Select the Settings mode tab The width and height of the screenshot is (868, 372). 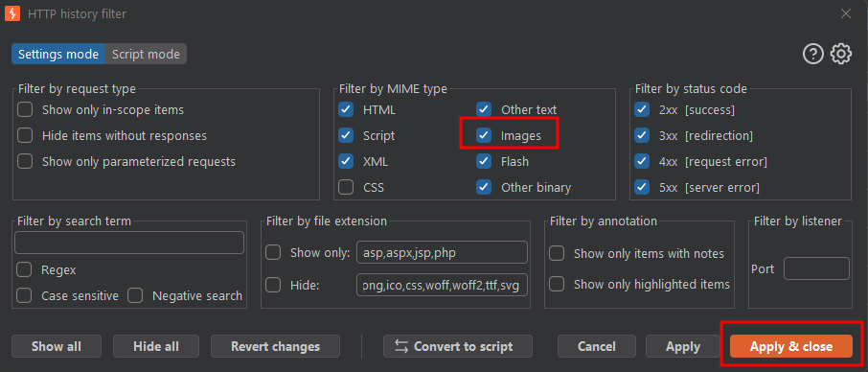click(x=58, y=55)
